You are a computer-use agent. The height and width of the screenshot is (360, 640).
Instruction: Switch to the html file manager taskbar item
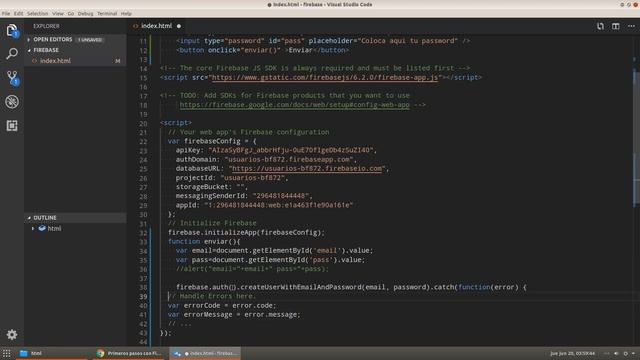[51, 353]
